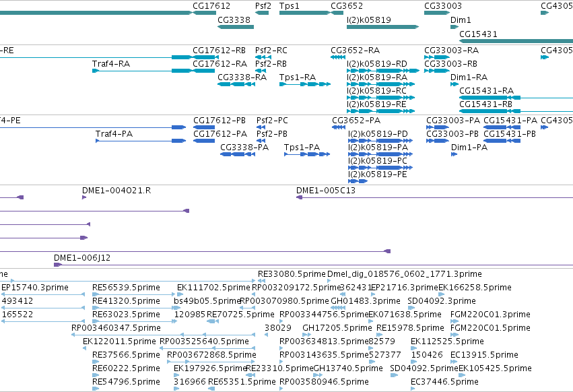Screen dimensions: 573x392
Task: Click the EK166258.5prime EST label
Action: (x=475, y=288)
